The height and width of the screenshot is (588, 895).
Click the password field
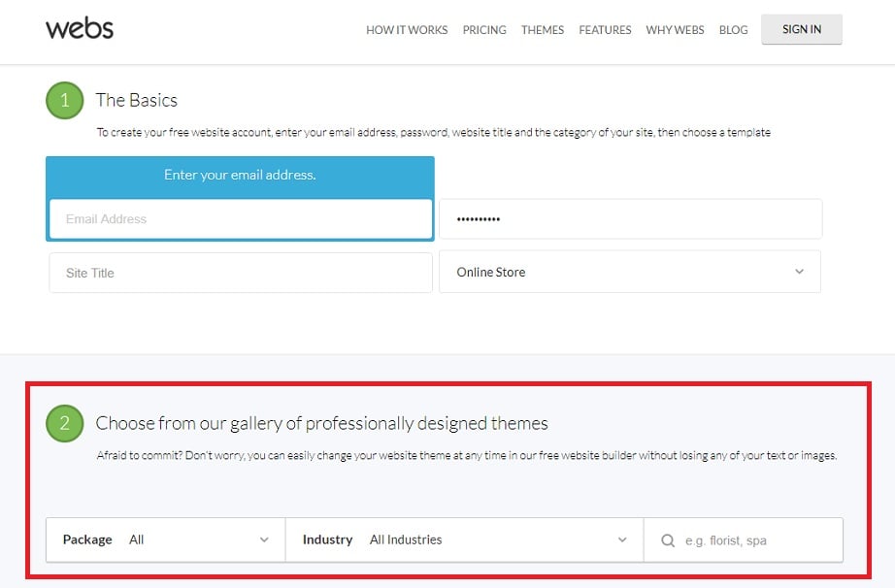[631, 219]
